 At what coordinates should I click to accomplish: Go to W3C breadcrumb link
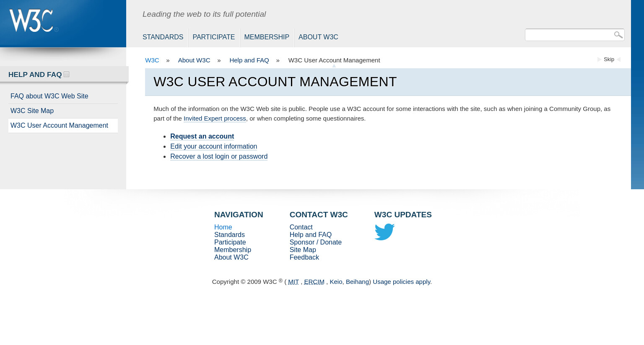(152, 60)
